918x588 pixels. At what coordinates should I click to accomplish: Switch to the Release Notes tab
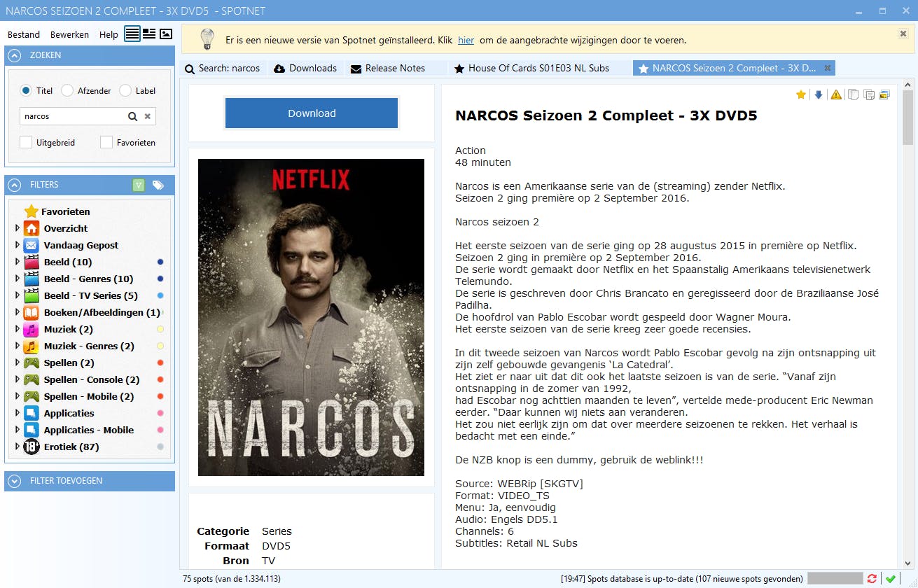[396, 68]
